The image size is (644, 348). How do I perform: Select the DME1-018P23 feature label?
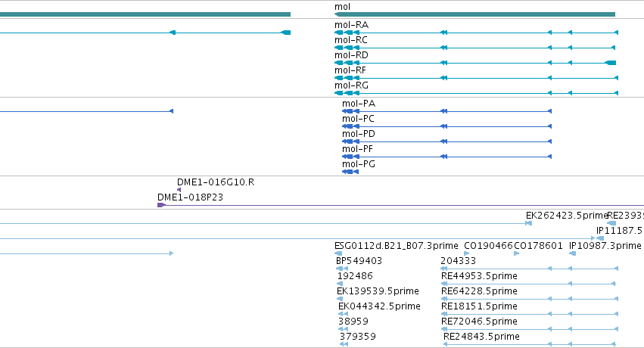tap(190, 197)
